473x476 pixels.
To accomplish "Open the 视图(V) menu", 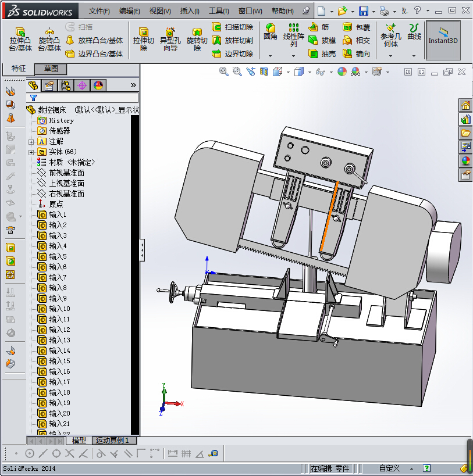I will pyautogui.click(x=160, y=11).
